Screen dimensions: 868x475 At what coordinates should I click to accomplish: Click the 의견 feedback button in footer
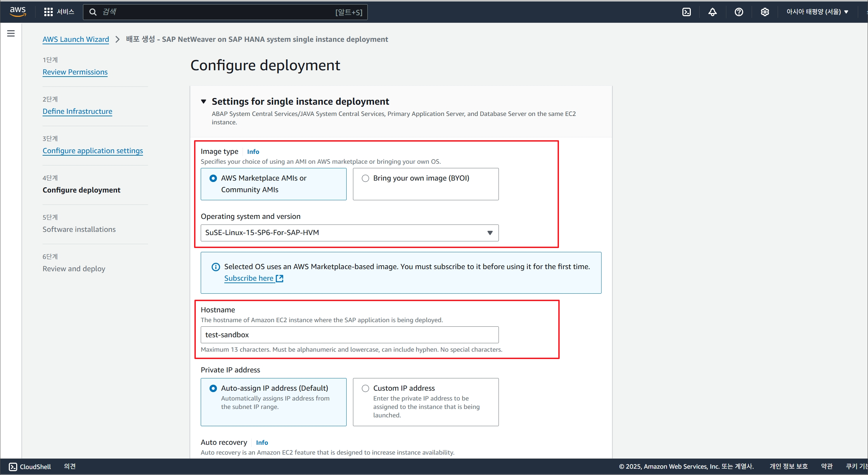coord(70,466)
